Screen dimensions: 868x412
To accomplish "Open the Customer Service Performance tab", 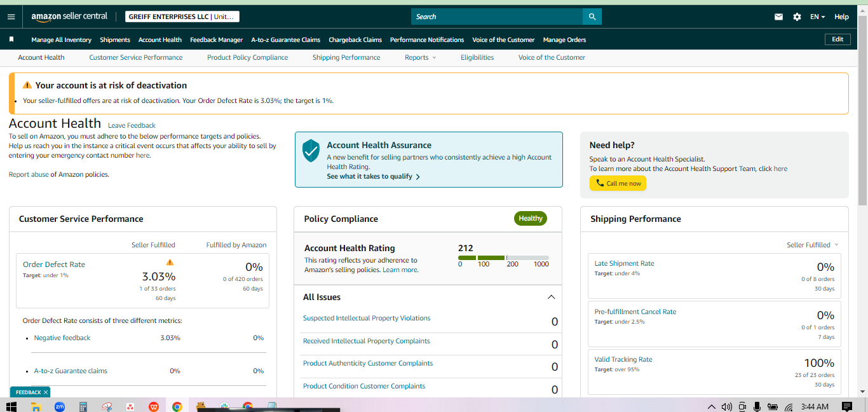I will coord(136,57).
